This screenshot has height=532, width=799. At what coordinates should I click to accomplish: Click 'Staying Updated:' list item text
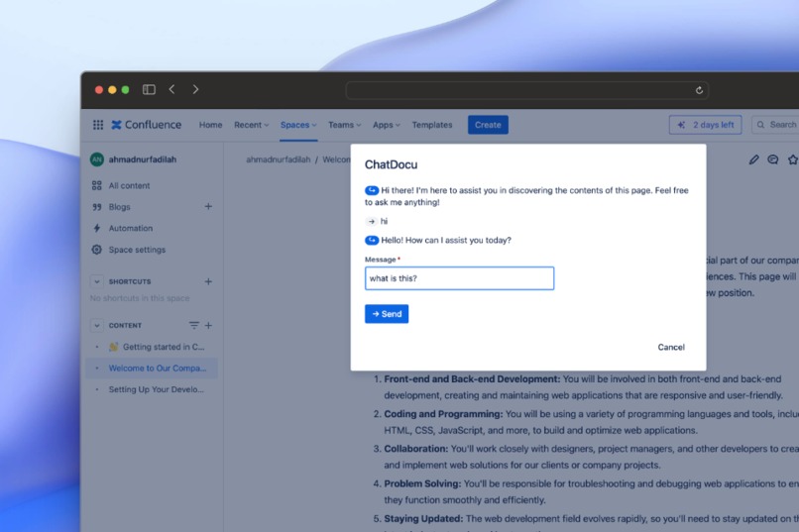pos(423,518)
